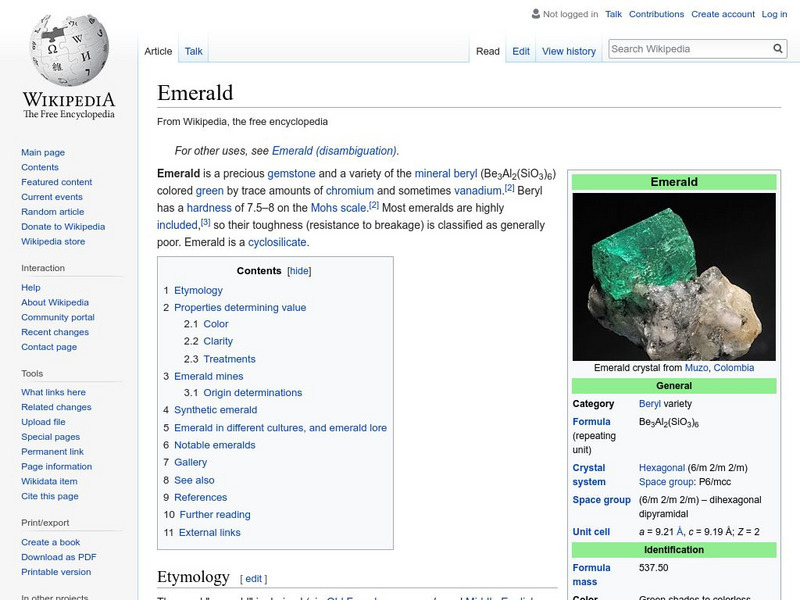
Task: Open Current events
Action: point(52,197)
